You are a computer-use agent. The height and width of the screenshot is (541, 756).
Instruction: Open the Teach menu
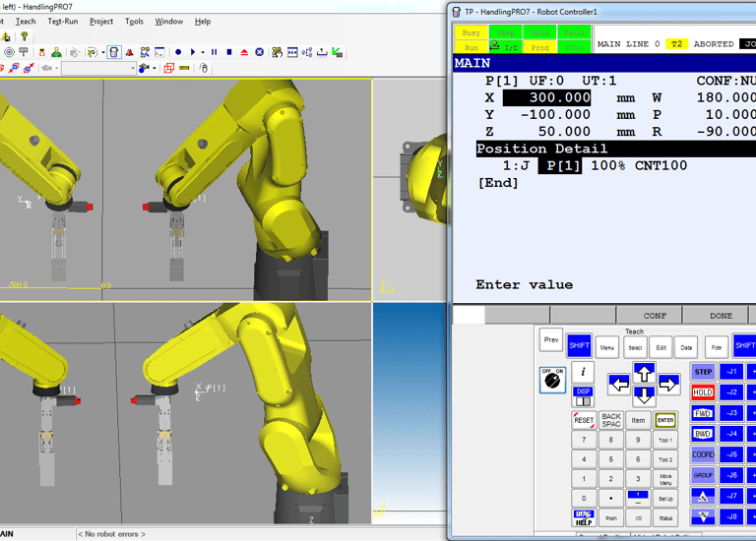25,22
